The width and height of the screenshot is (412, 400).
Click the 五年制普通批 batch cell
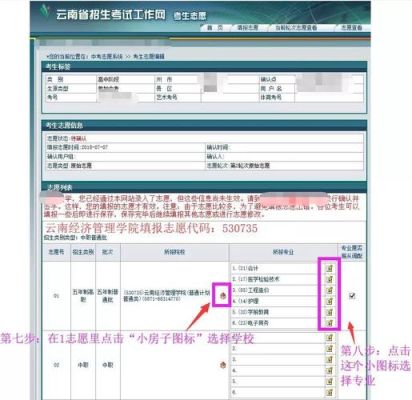[108, 295]
